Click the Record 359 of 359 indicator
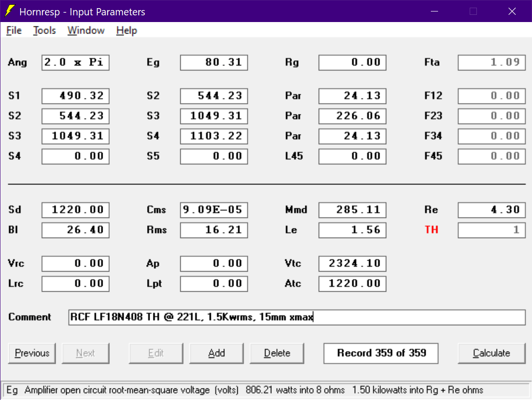This screenshot has width=532, height=400. 381,353
